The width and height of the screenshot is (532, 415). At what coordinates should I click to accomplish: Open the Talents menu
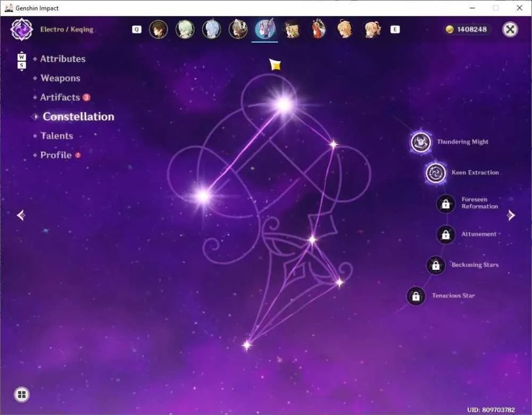pos(57,136)
